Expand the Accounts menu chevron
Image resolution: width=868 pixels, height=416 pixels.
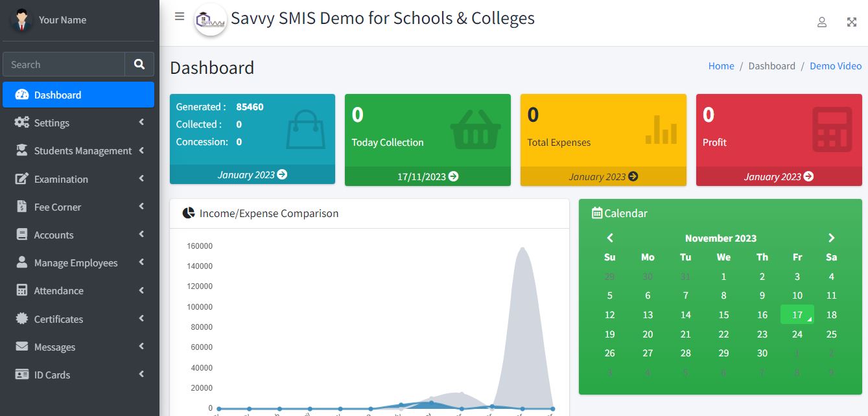point(141,234)
